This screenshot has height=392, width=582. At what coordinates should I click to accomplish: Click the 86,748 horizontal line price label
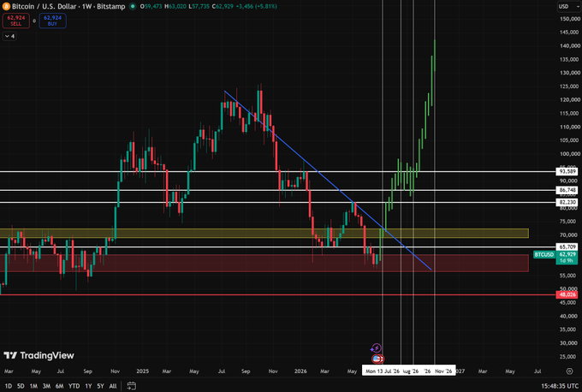pos(567,190)
